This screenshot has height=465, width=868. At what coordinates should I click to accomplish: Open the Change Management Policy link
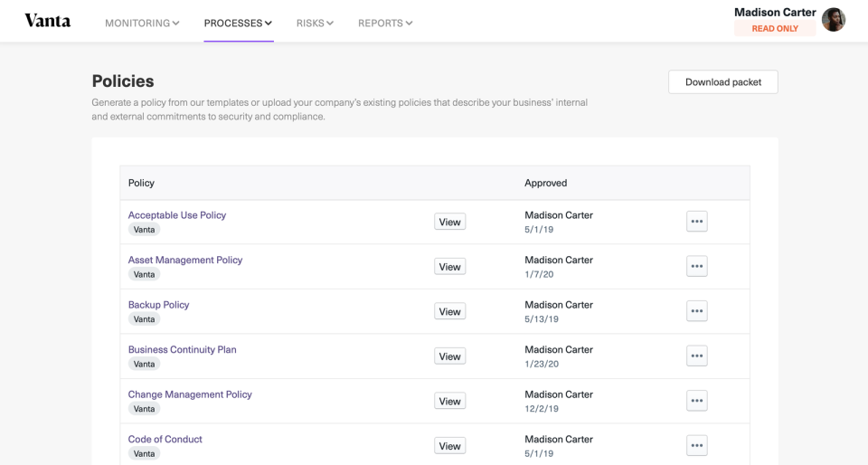(x=190, y=394)
